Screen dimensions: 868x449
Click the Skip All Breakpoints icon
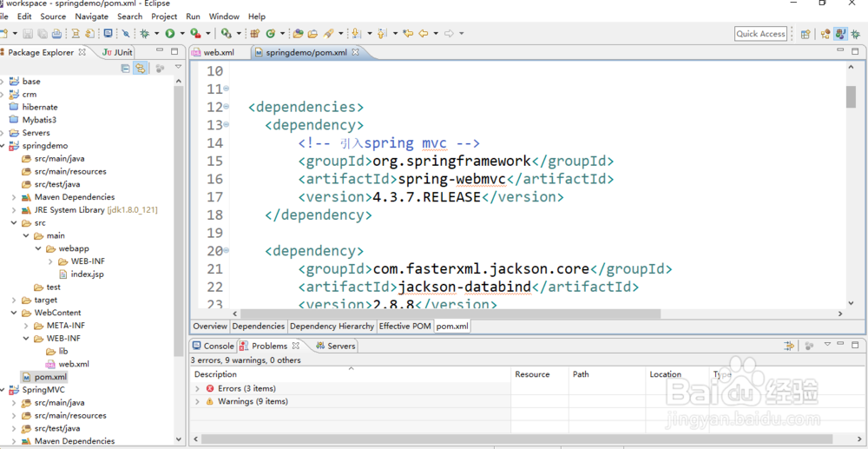point(126,34)
